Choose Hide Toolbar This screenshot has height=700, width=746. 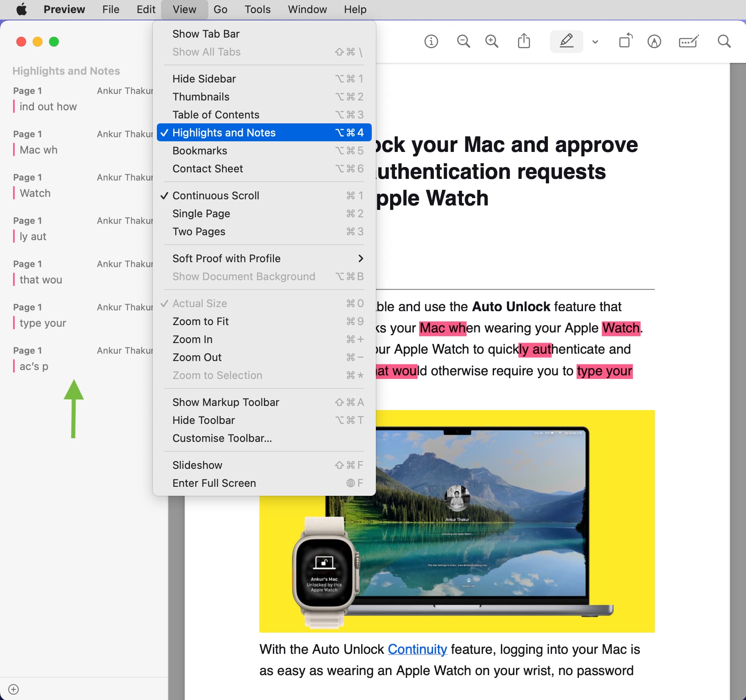264,420
